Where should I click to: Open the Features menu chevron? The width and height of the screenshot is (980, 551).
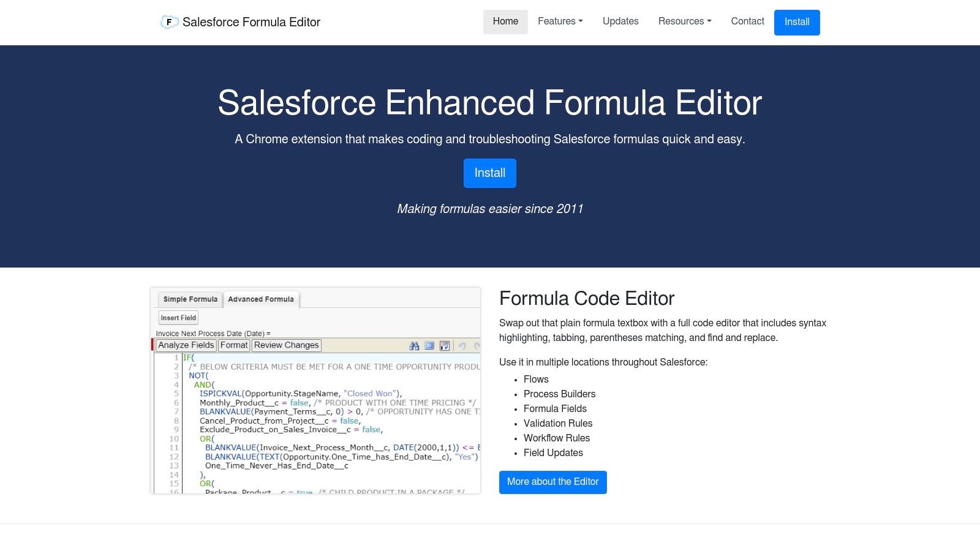pyautogui.click(x=580, y=21)
